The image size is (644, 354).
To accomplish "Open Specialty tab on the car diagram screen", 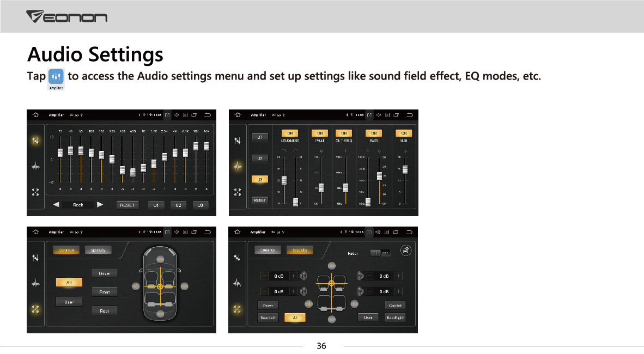I will (x=98, y=250).
